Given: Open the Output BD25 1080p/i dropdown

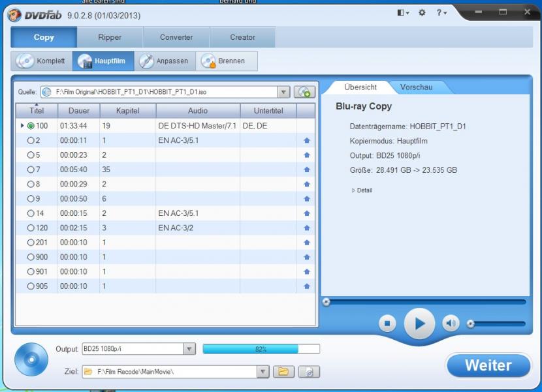Looking at the screenshot, I should tap(189, 349).
